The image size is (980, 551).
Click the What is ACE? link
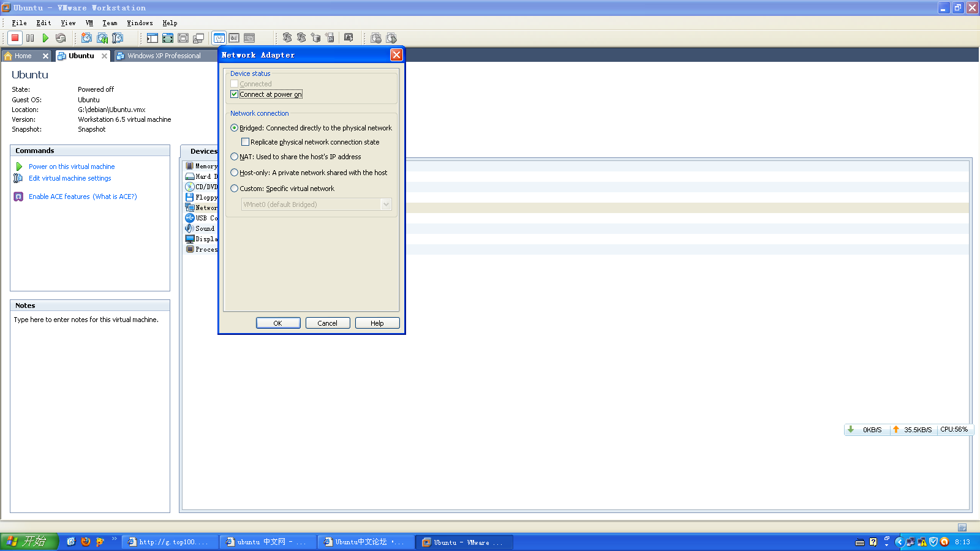[x=115, y=197]
